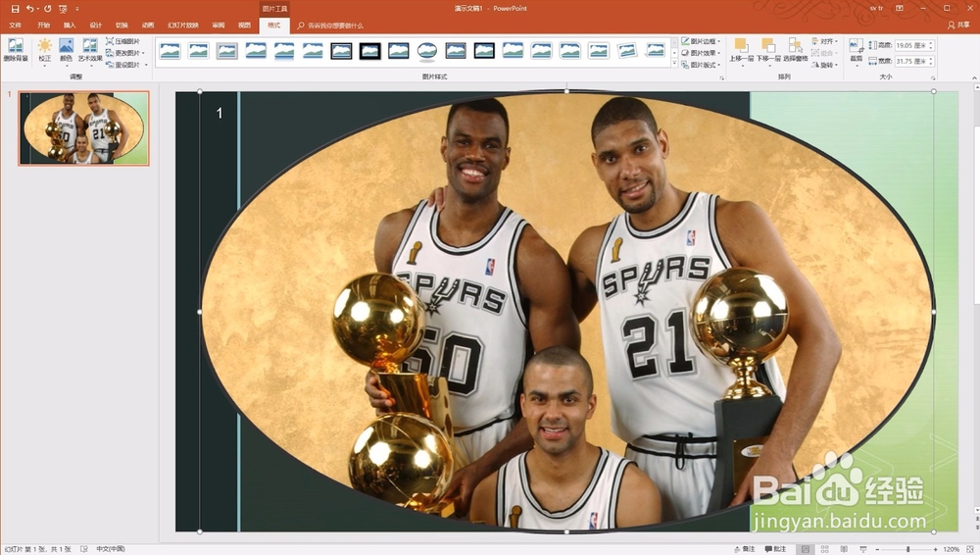Switch to the 开始 (Home) tab
Screen dimensions: 980x555
pyautogui.click(x=43, y=25)
